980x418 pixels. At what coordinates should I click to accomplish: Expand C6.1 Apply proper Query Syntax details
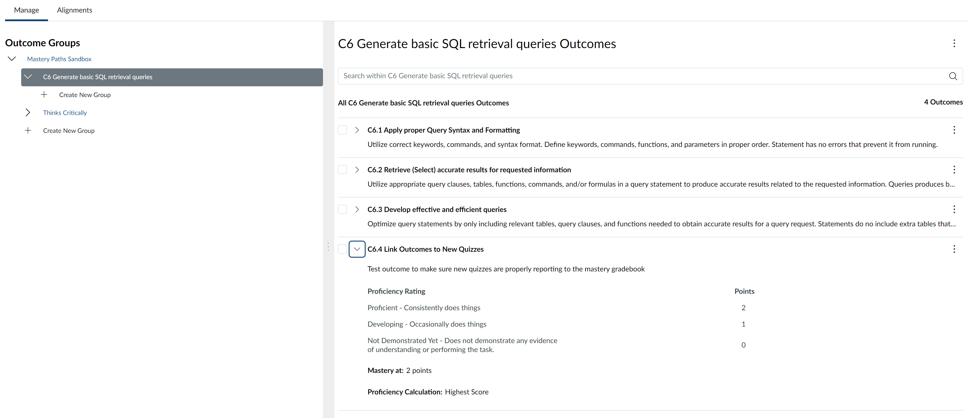(x=357, y=130)
